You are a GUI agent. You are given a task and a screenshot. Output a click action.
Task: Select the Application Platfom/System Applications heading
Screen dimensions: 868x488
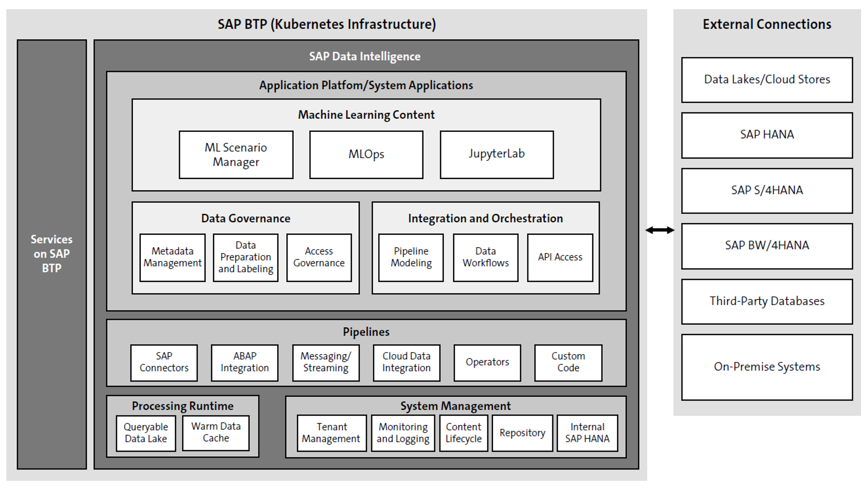click(x=366, y=85)
